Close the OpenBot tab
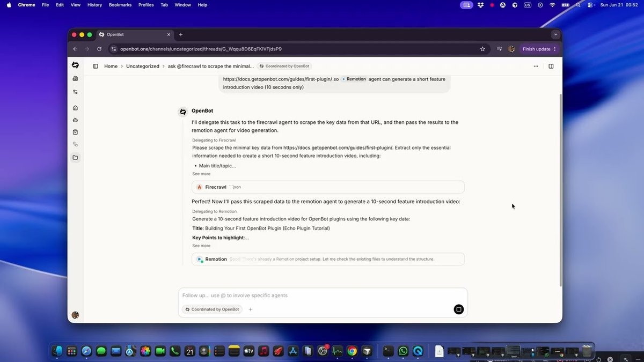This screenshot has width=644, height=362. coord(169,35)
